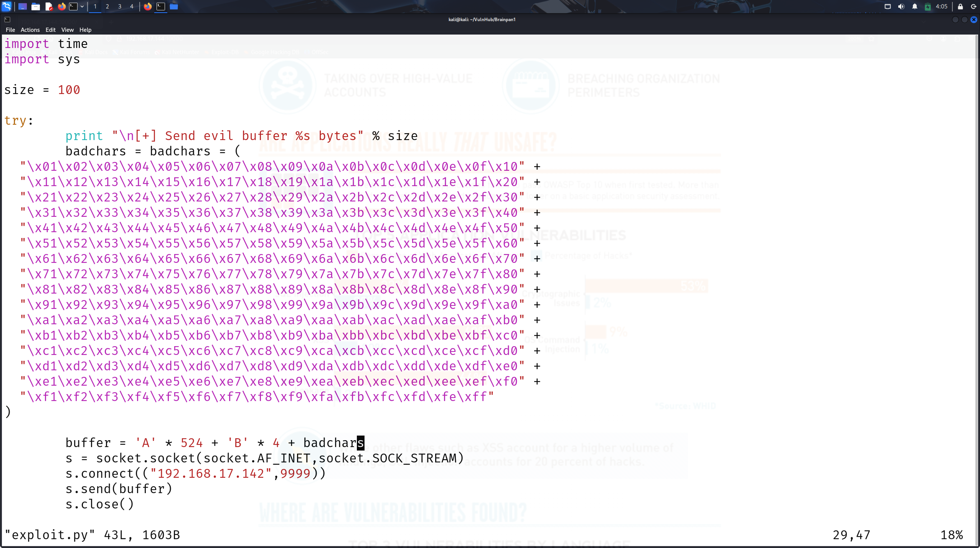Open the volume control icon

[901, 6]
